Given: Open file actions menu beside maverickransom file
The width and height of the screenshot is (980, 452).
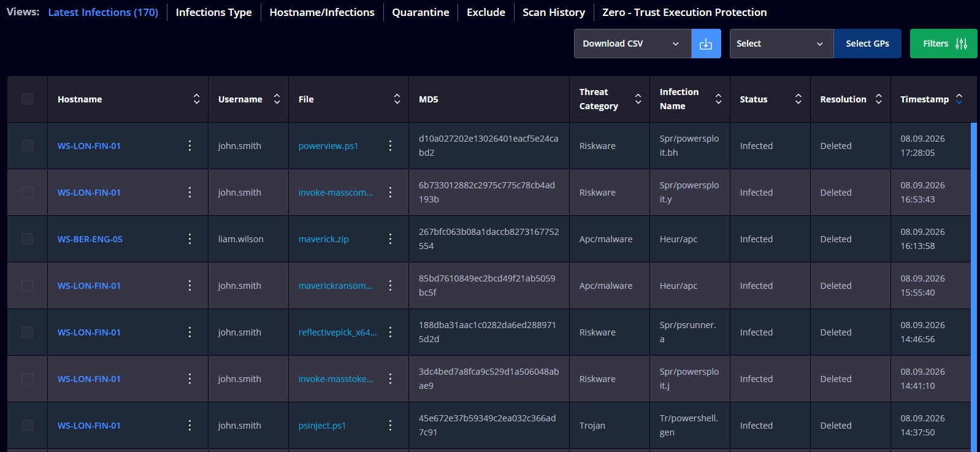Looking at the screenshot, I should pyautogui.click(x=390, y=285).
